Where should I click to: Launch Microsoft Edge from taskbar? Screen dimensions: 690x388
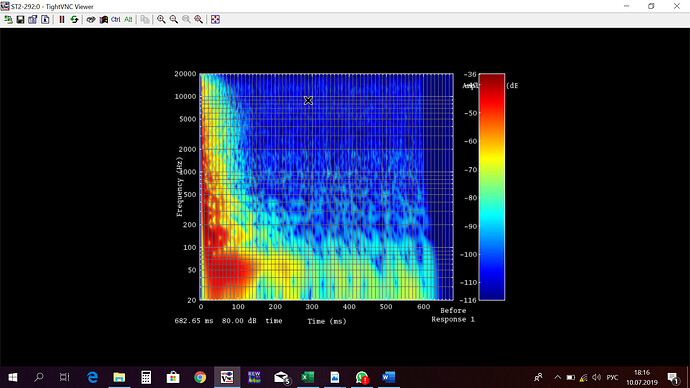point(92,377)
